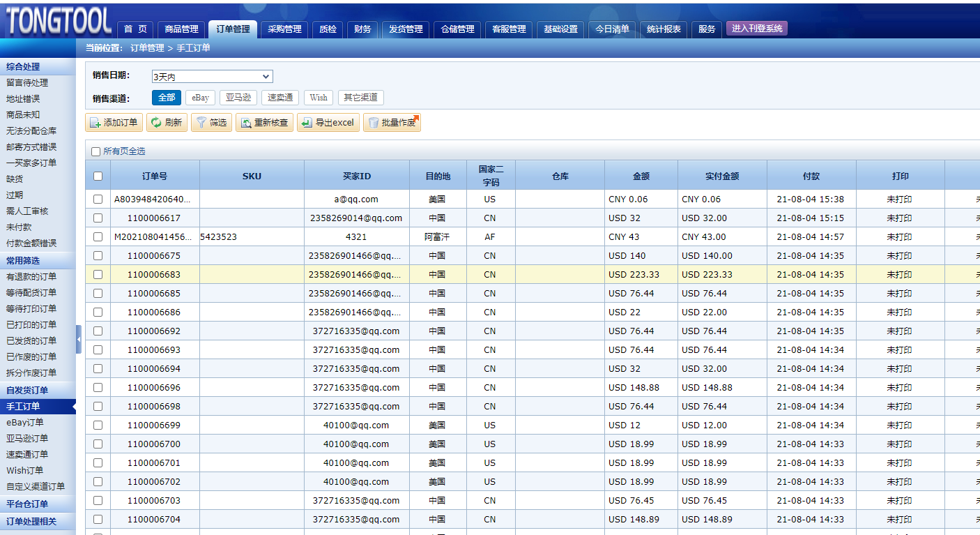Click buyer ID 2358269014@qq.com
This screenshot has height=535, width=980.
356,218
